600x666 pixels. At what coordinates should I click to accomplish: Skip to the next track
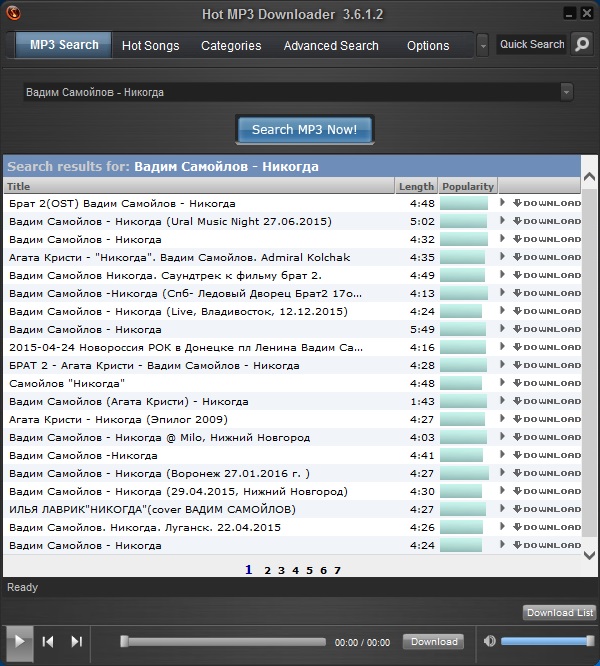tap(76, 641)
